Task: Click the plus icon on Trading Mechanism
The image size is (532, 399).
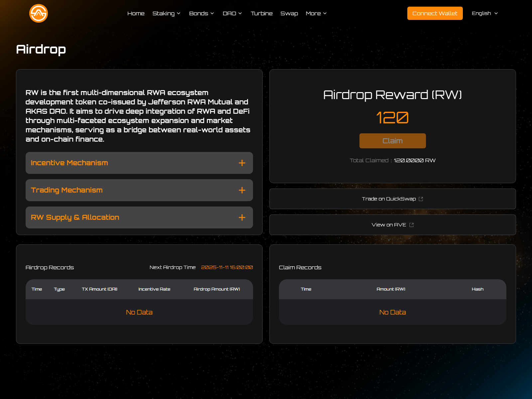Action: pos(242,190)
